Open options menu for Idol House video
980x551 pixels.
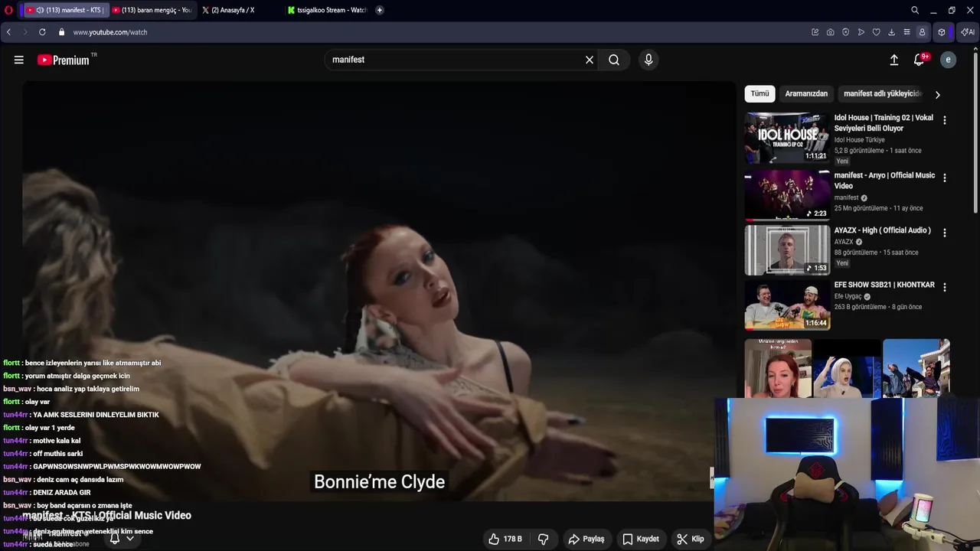(944, 120)
